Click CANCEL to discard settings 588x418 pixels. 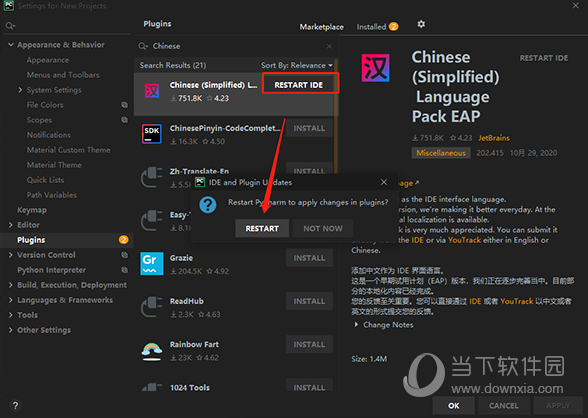[504, 406]
